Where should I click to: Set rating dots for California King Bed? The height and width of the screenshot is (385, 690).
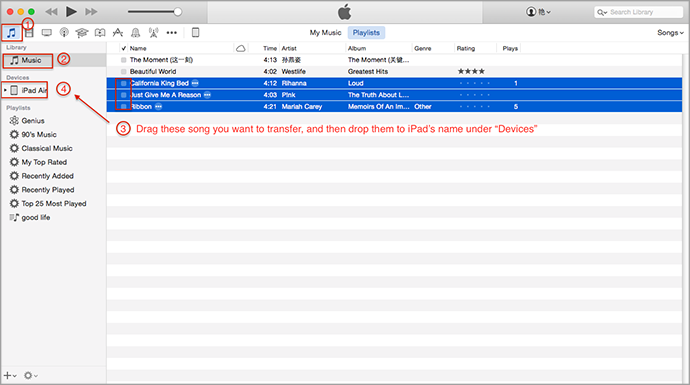[x=474, y=83]
